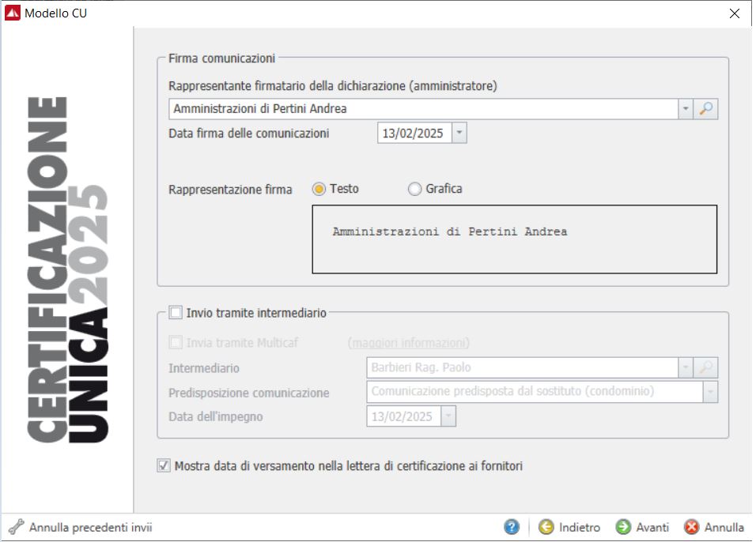
Task: Uncheck Mostra data di versamento checkbox
Action: pos(164,466)
